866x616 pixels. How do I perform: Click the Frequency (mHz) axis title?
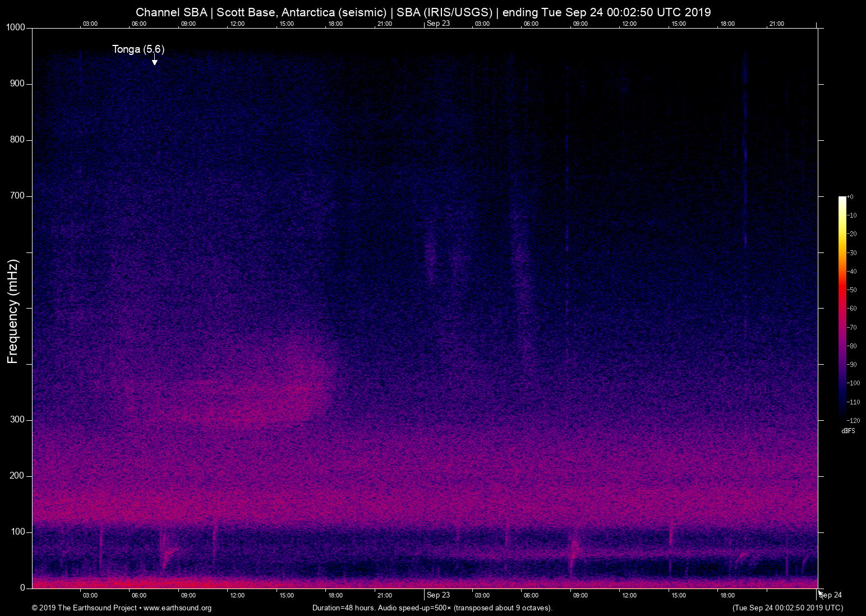coord(13,311)
